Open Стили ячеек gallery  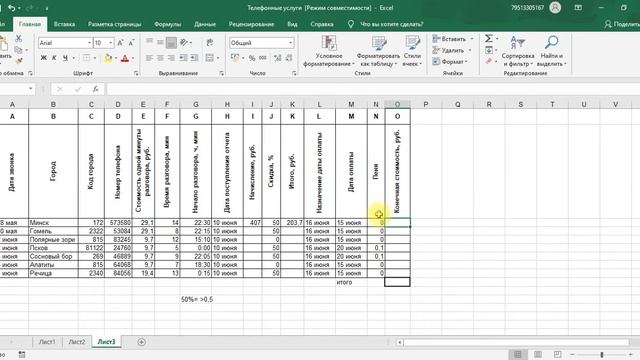click(412, 51)
